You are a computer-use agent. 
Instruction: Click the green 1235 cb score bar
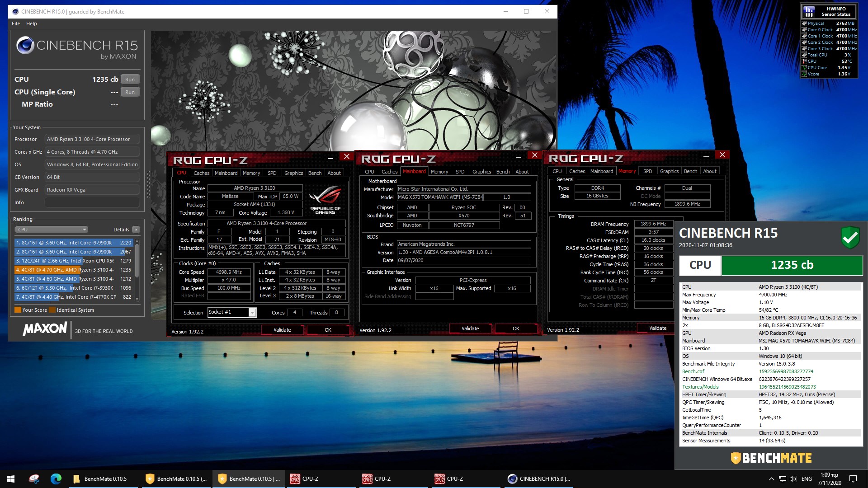[792, 265]
